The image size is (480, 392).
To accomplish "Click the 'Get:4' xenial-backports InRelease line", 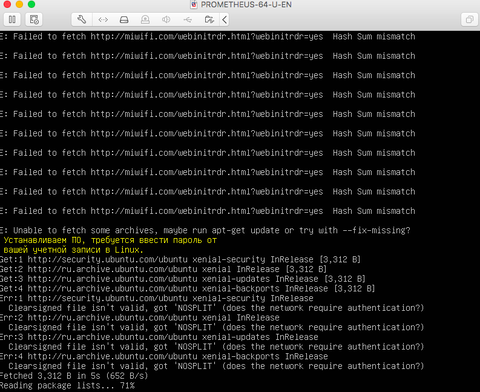I will 188,288.
